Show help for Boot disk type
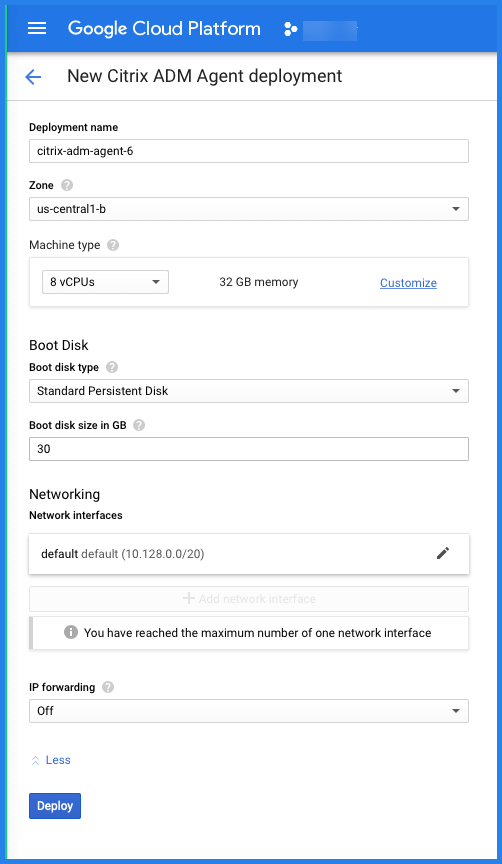Screen dimensions: 502x864 [112, 367]
